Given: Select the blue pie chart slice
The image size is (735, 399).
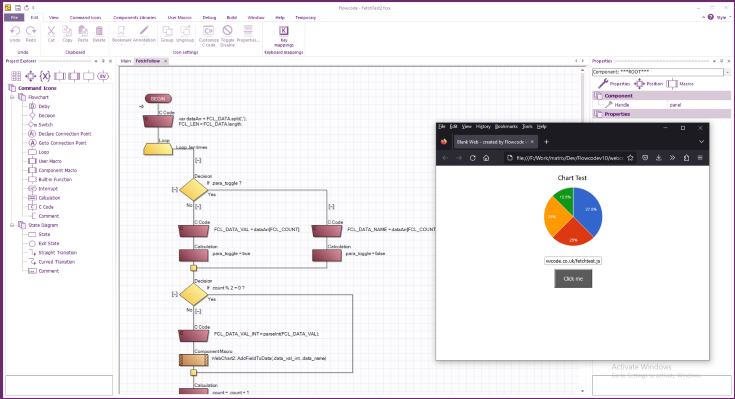Looking at the screenshot, I should (x=588, y=213).
